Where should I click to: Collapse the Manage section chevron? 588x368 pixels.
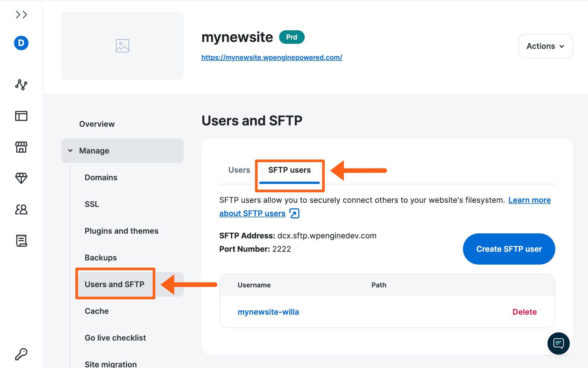[70, 150]
